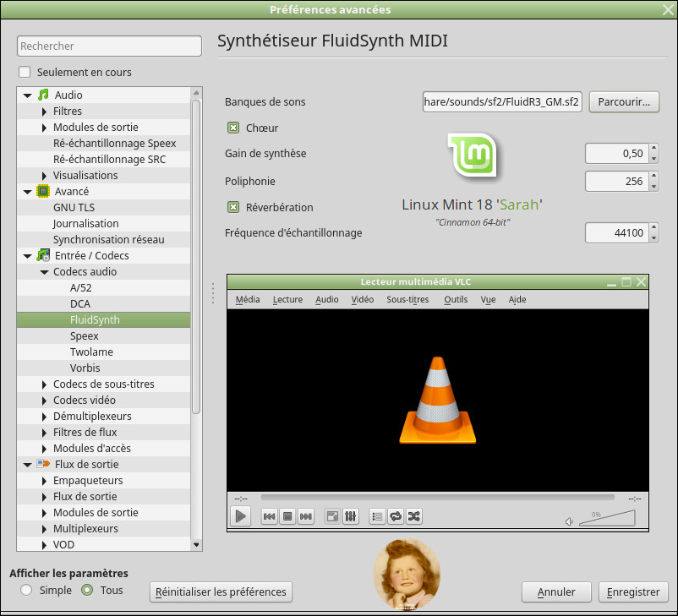Viewport: 678px width, 616px height.
Task: Collapse the Avancé tree category
Action: (27, 192)
